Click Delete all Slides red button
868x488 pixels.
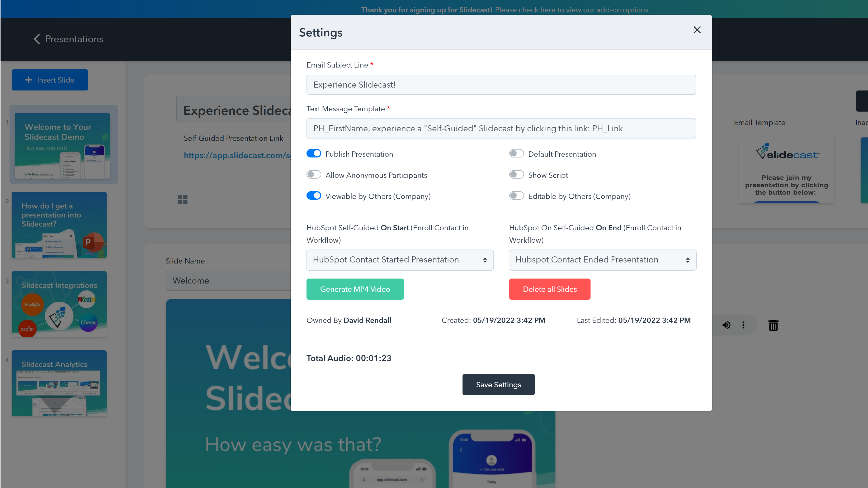click(550, 289)
